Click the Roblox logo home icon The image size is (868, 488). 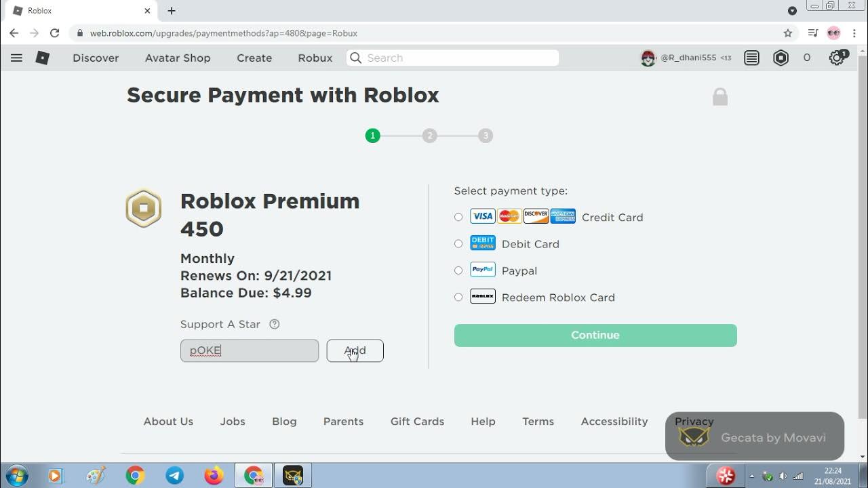pos(43,58)
